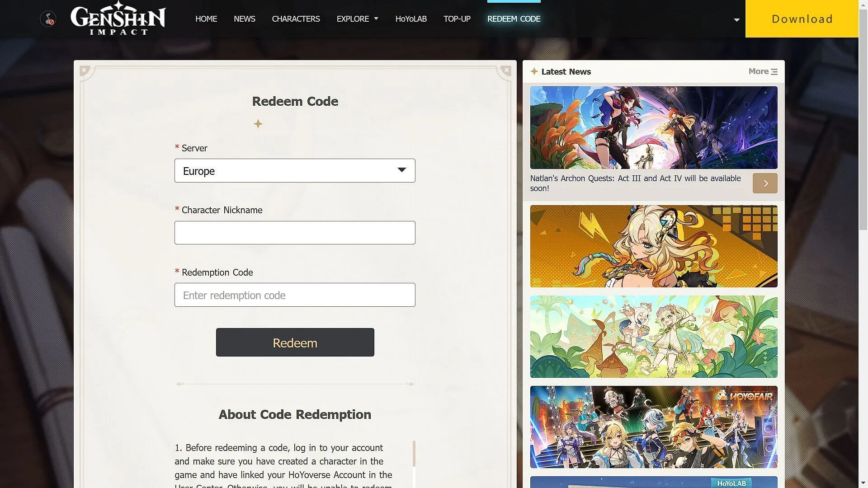868x488 pixels.
Task: Click the Latest News star icon
Action: 533,71
